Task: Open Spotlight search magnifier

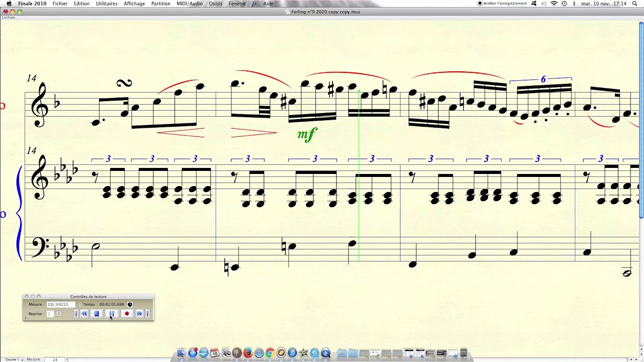Action: point(634,4)
